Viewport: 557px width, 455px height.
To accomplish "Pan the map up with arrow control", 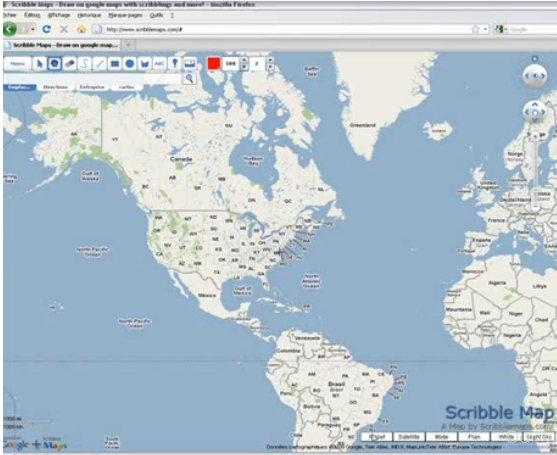I will [x=535, y=104].
